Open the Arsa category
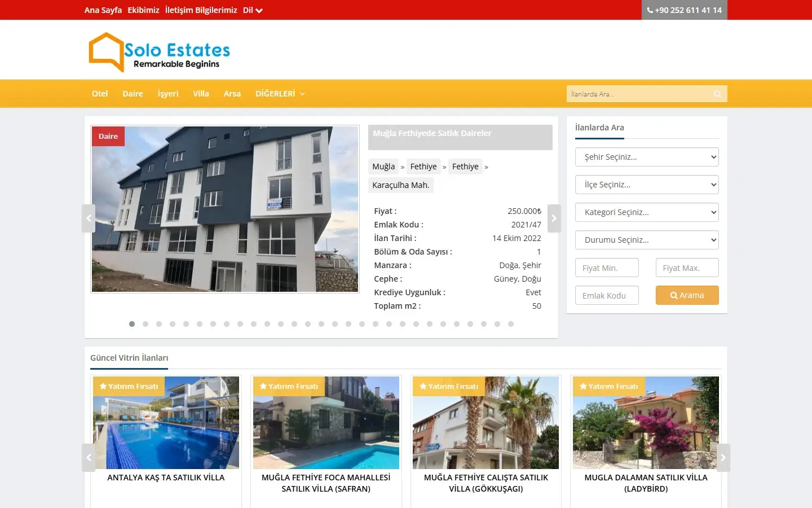Screen dimensions: 812x508 [232, 94]
